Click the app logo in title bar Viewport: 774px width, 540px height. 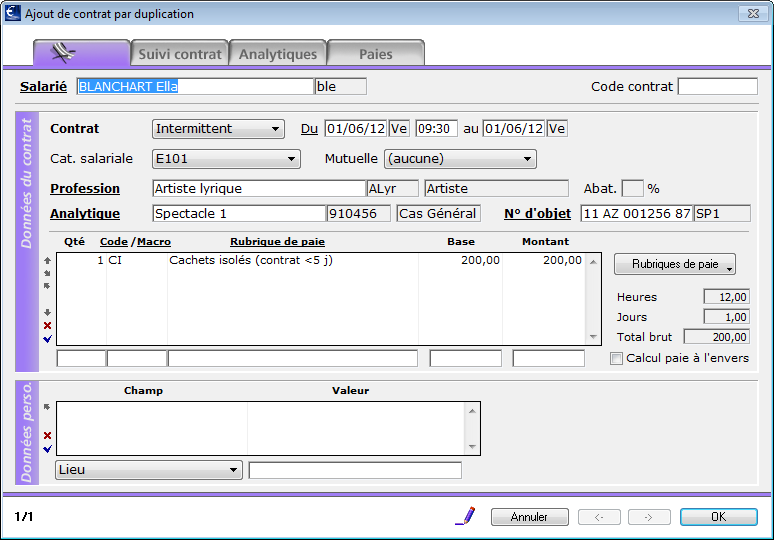[13, 13]
